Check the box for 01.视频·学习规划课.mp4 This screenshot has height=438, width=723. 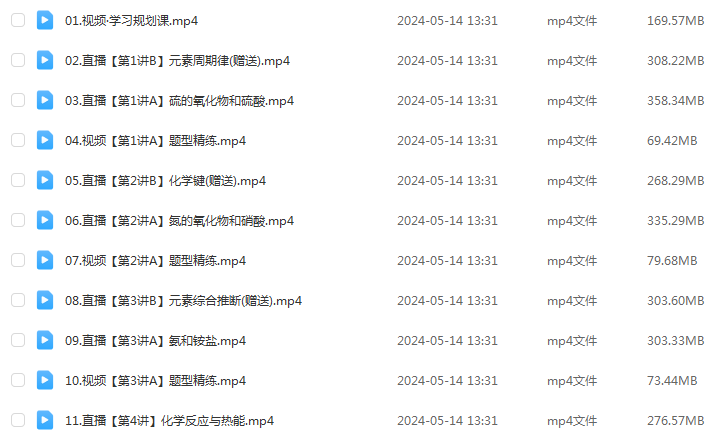coord(18,20)
